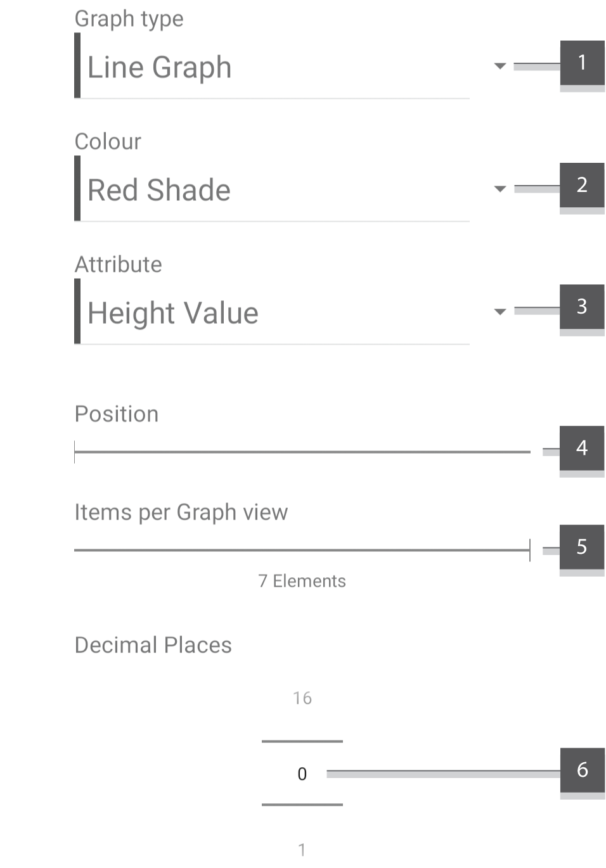606x868 pixels.
Task: Click the Items per Graph view label
Action: (181, 512)
